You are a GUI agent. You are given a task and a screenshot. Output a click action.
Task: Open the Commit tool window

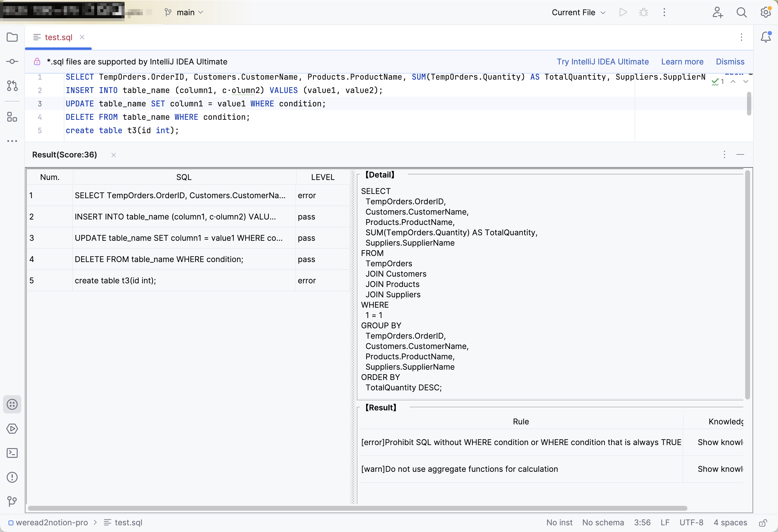click(12, 61)
